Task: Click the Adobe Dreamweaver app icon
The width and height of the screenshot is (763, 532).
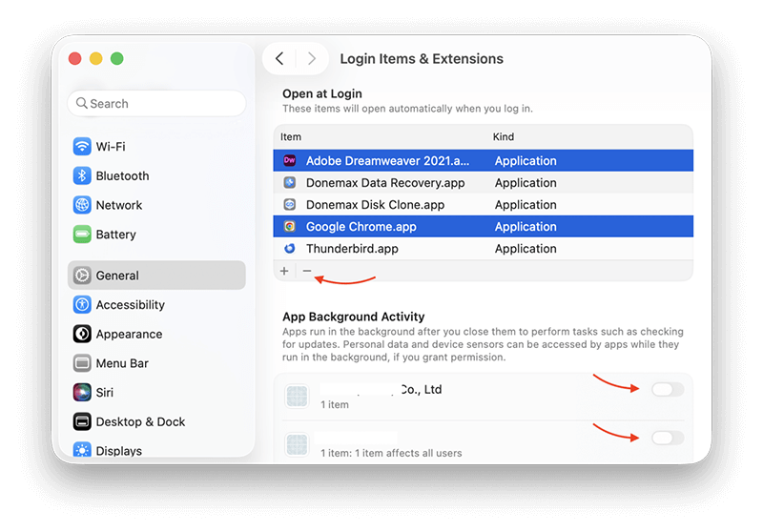Action: click(x=290, y=160)
